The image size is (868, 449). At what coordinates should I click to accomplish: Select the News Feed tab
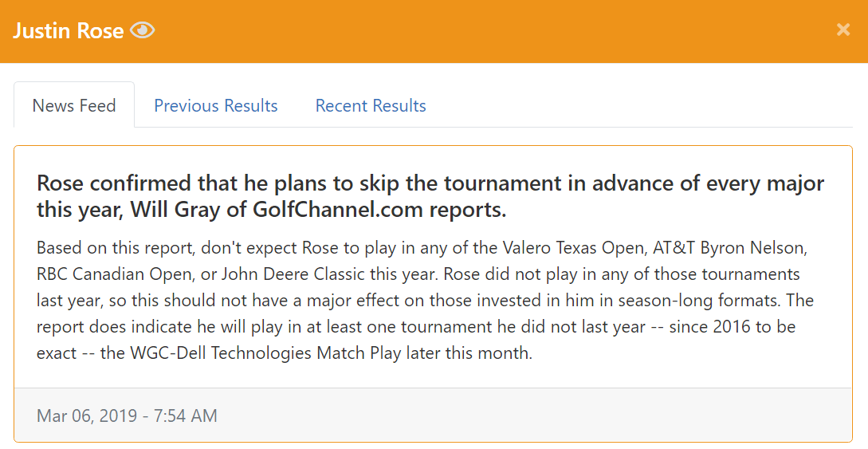pyautogui.click(x=74, y=105)
